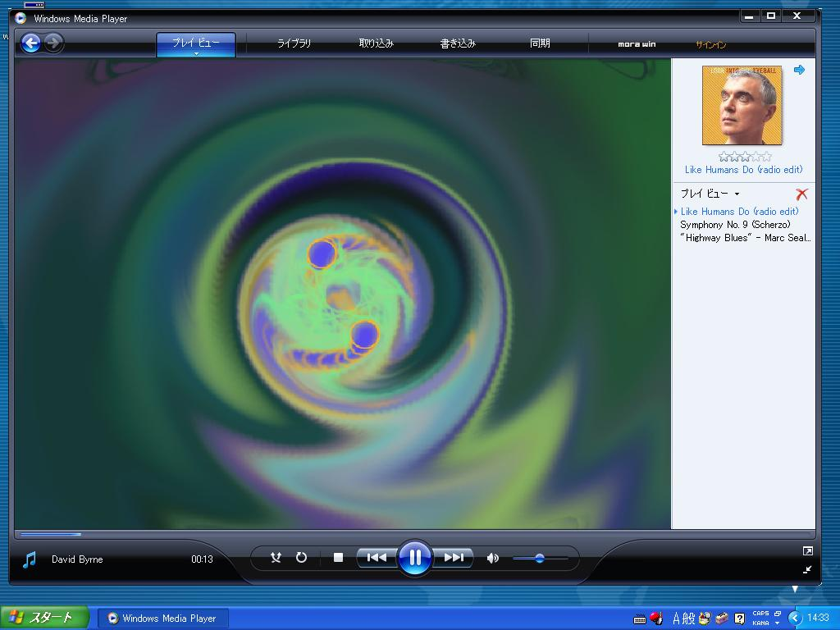Click the David Byrne artist text
This screenshot has width=840, height=630.
coord(77,559)
